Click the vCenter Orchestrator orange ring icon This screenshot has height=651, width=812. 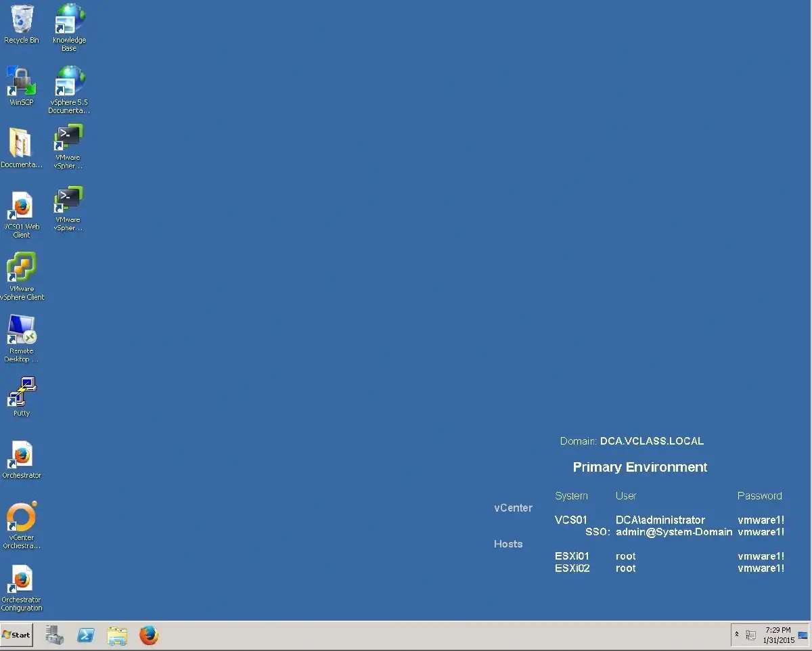click(22, 518)
